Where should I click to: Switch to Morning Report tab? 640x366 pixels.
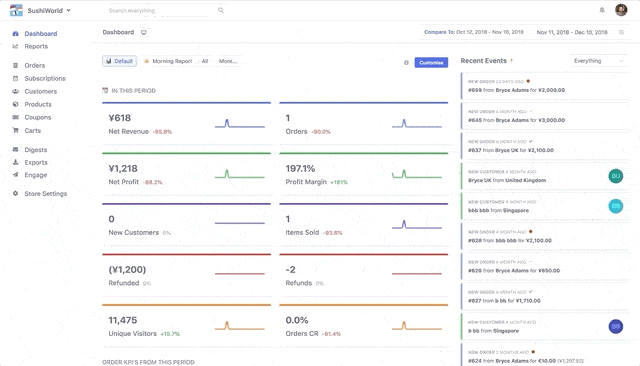(168, 61)
